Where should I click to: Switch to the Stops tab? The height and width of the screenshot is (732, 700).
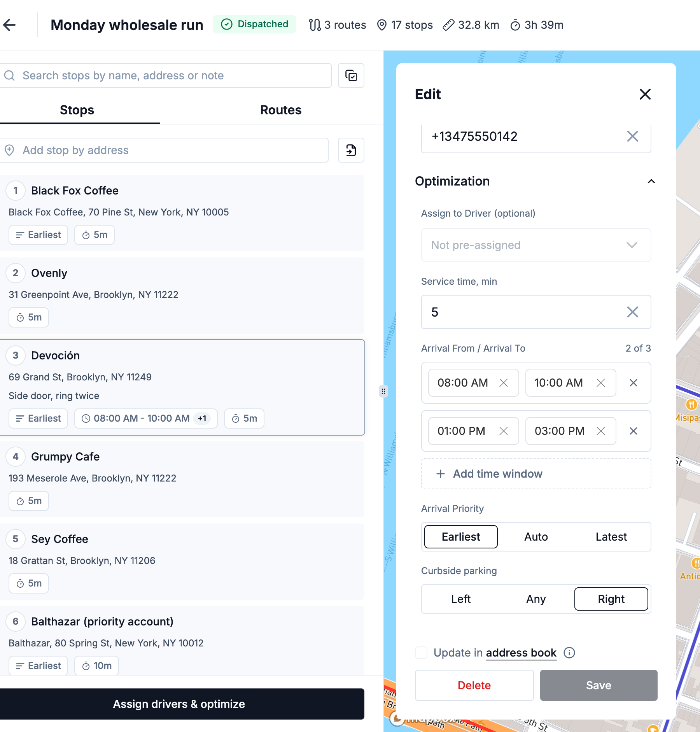point(77,110)
